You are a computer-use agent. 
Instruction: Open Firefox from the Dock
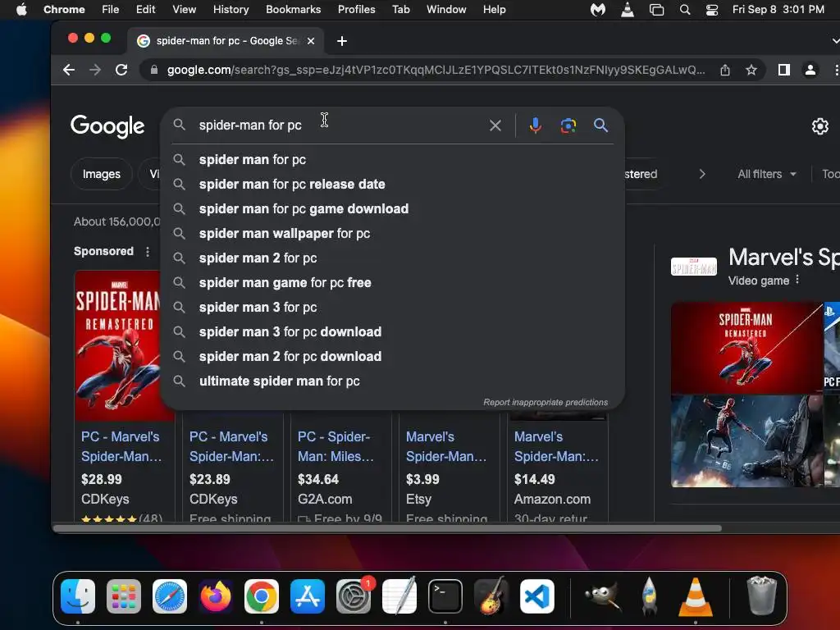pyautogui.click(x=216, y=596)
